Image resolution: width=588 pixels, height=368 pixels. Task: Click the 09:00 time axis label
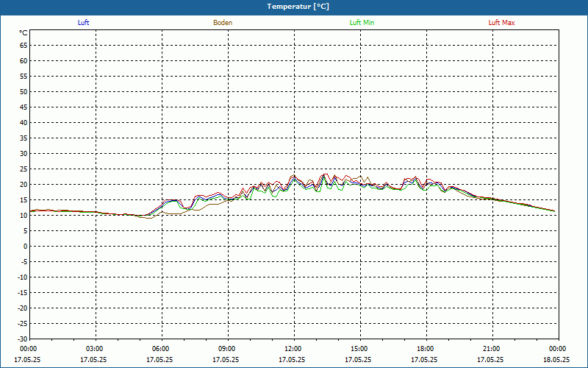coord(228,349)
